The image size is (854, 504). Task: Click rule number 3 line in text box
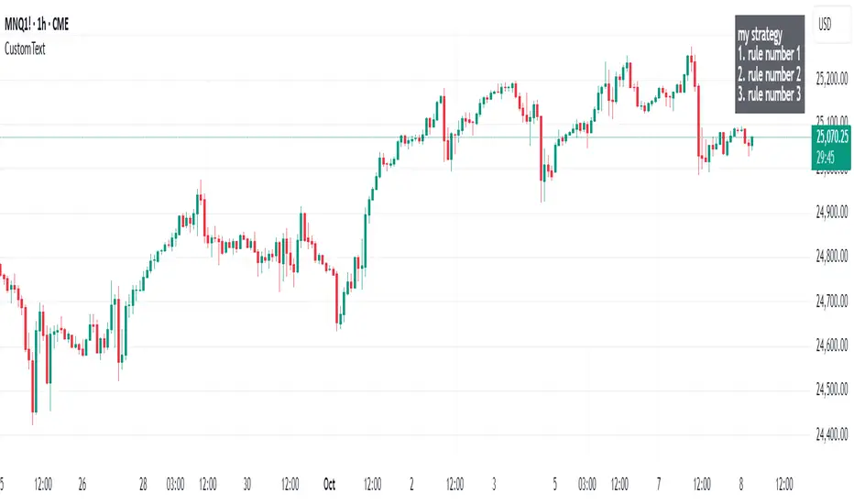pyautogui.click(x=770, y=94)
